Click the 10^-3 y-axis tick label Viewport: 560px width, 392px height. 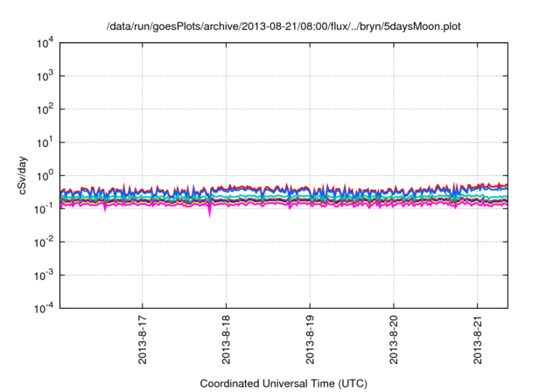point(45,275)
